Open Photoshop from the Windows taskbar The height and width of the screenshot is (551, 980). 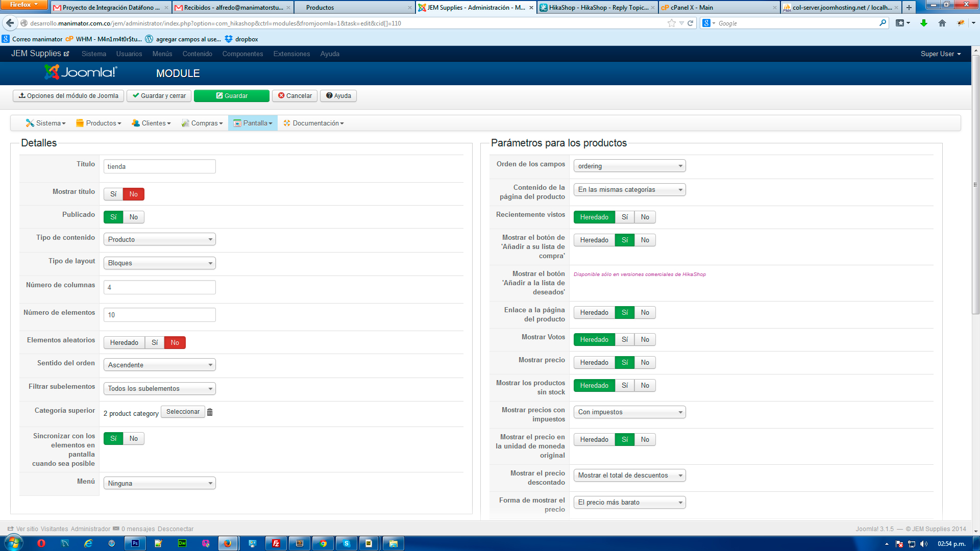(x=135, y=543)
